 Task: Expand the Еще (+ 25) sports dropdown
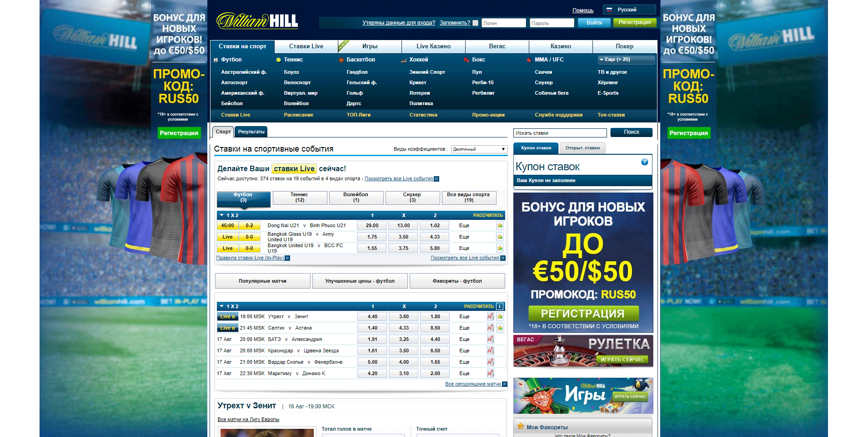click(x=627, y=60)
